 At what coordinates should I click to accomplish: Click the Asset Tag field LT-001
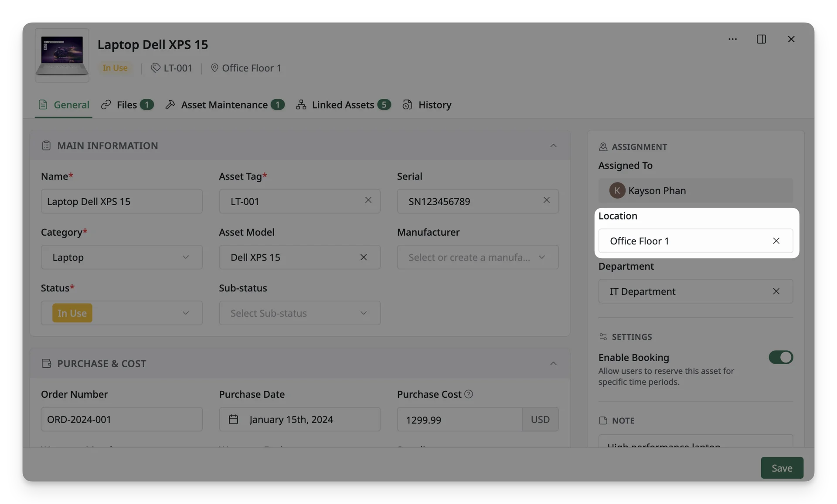300,201
